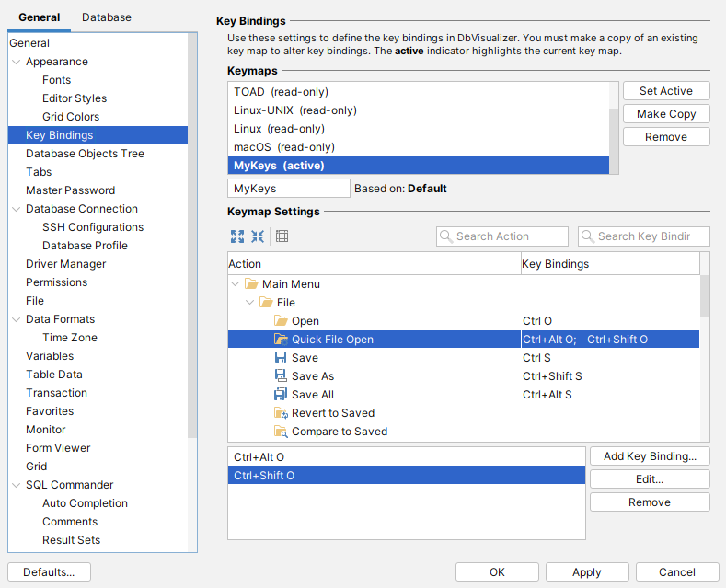The width and height of the screenshot is (726, 588).
Task: Select the General tab
Action: pos(40,17)
